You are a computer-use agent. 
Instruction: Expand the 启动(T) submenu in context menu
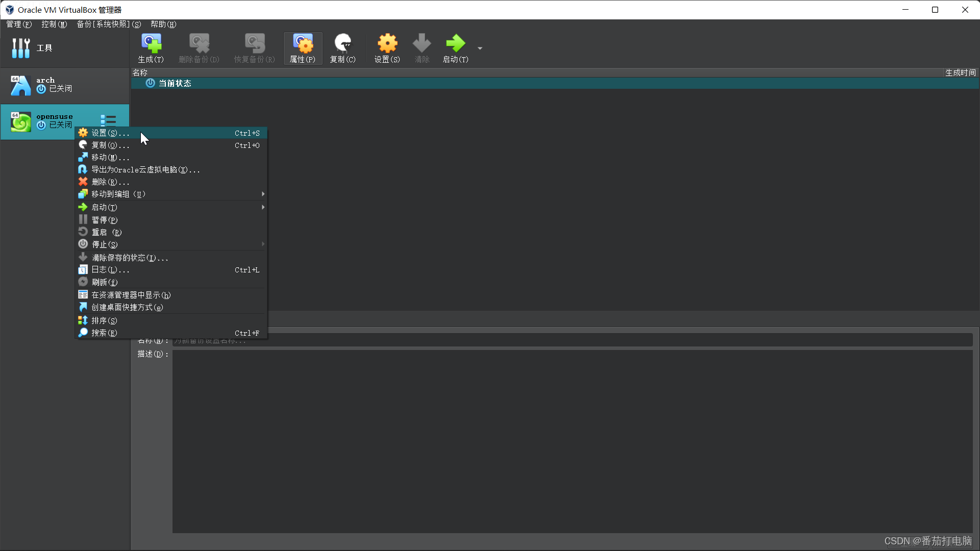click(x=171, y=208)
